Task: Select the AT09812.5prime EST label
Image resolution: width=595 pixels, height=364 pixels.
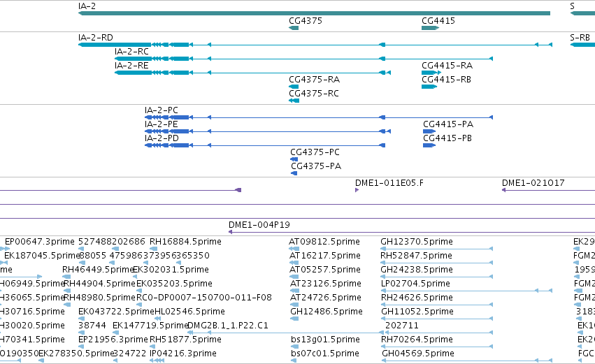Action: (x=324, y=242)
